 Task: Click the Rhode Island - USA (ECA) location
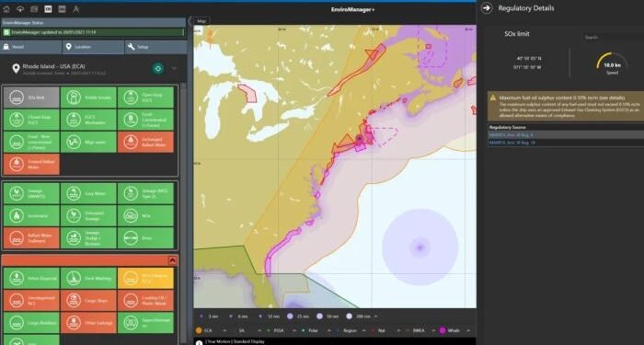[53, 66]
